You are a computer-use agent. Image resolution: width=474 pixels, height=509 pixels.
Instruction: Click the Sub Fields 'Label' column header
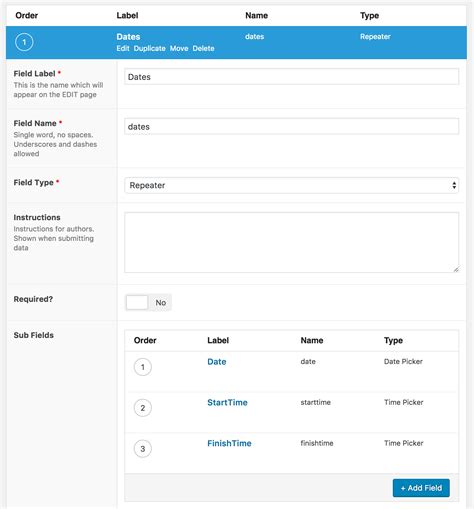tap(218, 340)
